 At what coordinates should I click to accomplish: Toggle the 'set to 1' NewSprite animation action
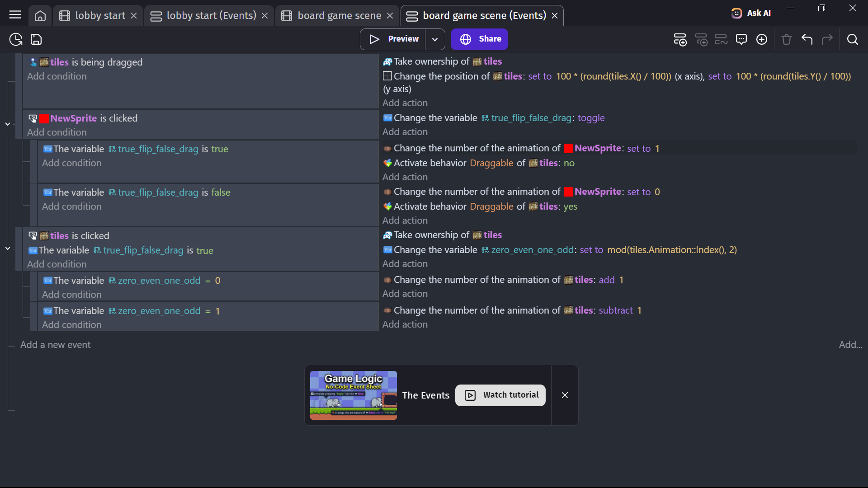click(x=643, y=149)
